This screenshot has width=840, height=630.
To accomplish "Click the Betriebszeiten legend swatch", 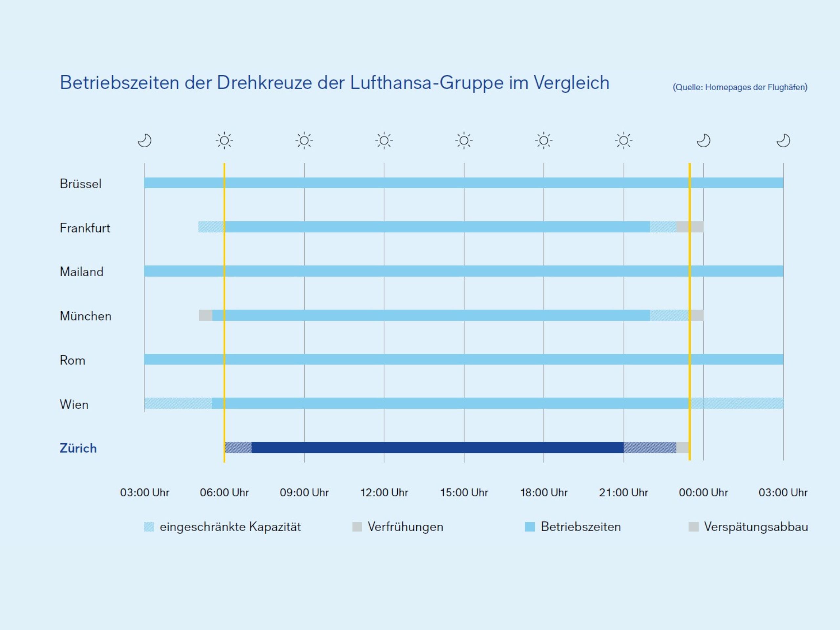I will (530, 527).
